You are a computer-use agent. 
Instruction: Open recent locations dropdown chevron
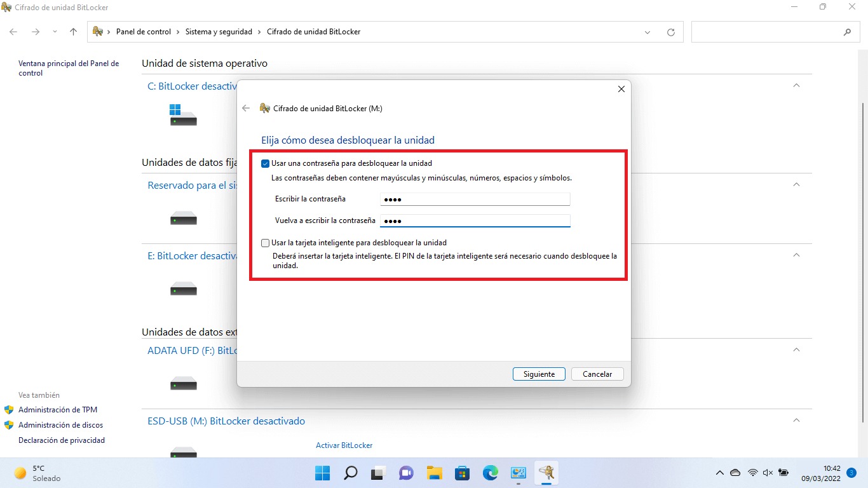(55, 32)
